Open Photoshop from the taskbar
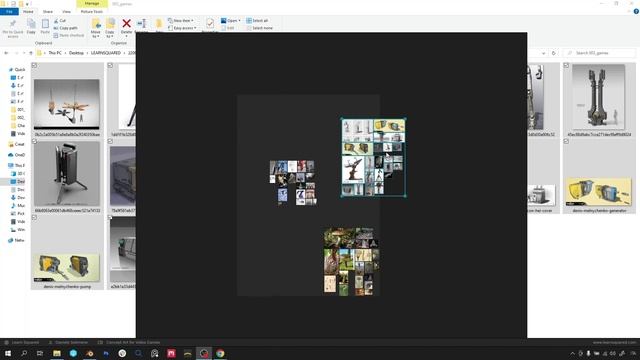640x360 pixels. click(x=106, y=353)
